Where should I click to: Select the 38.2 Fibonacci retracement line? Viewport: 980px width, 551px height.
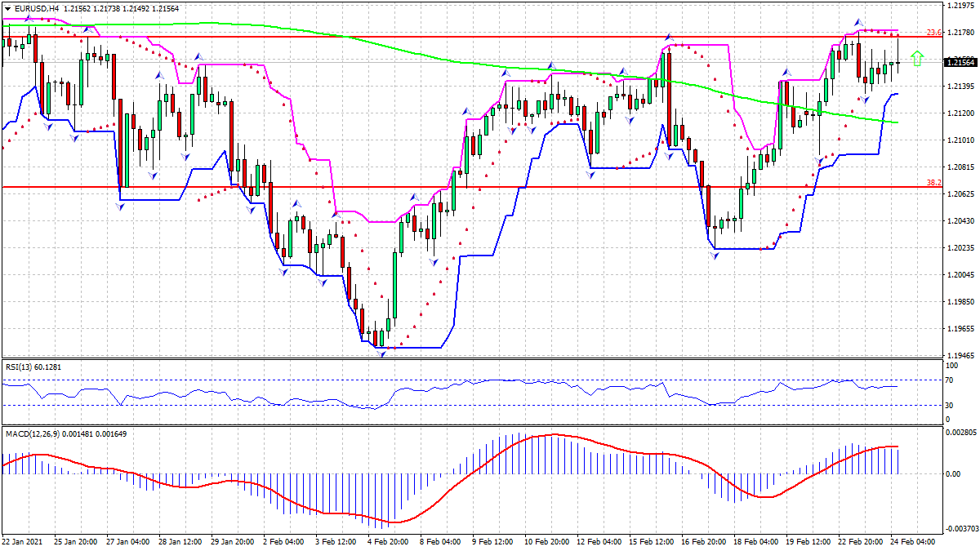coord(490,188)
